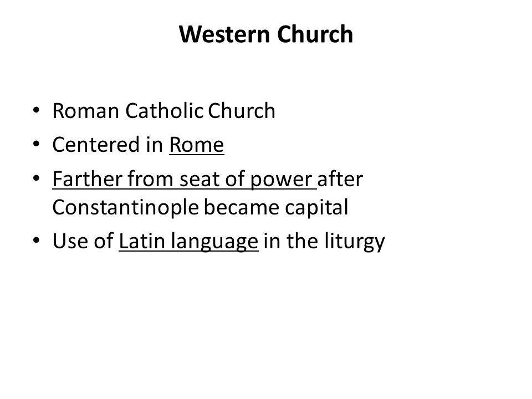Viewport: 532px width, 399px height.
Task: Click the word Catholic in first bullet
Action: [x=164, y=111]
